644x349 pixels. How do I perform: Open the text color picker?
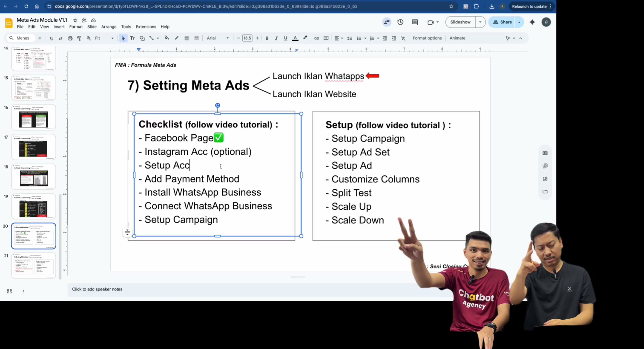click(295, 38)
